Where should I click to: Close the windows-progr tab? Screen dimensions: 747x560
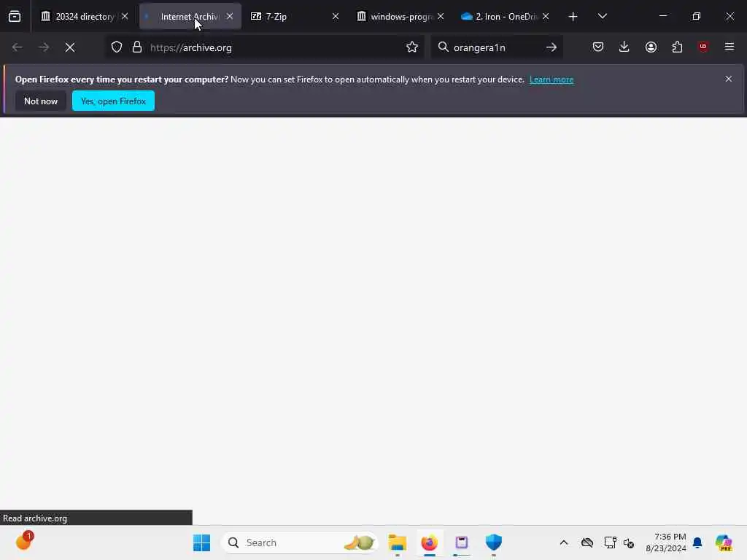point(441,17)
